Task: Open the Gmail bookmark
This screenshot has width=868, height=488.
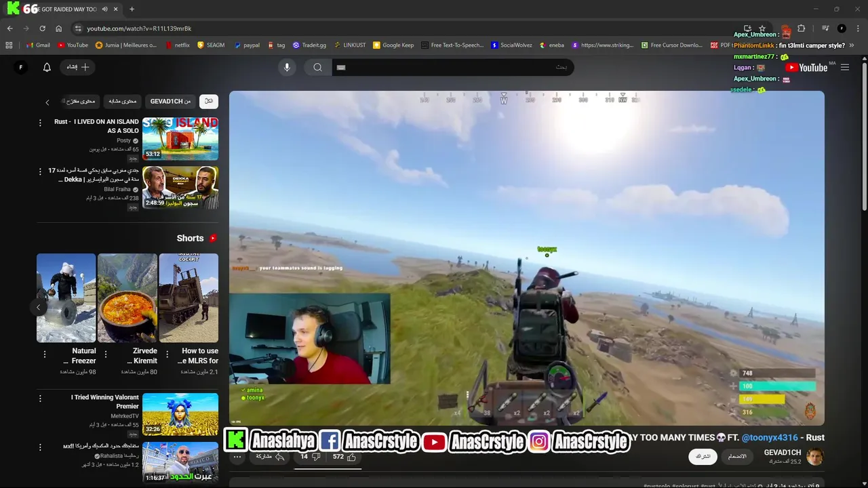Action: 37,45
